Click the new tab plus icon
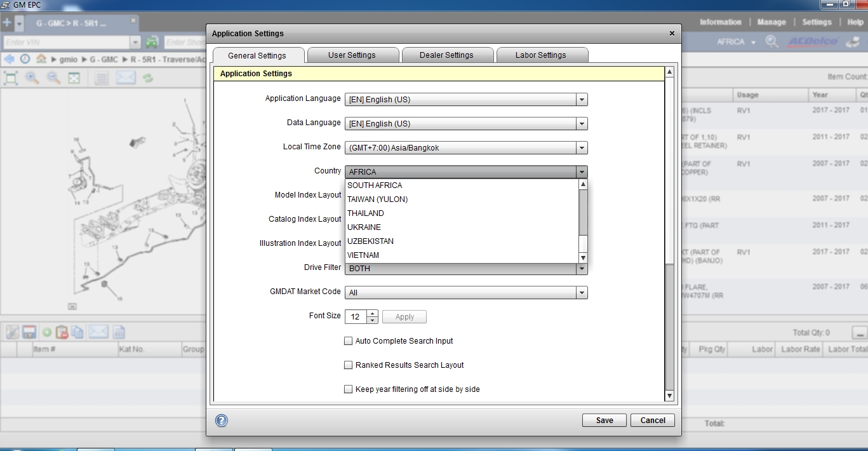 click(7, 23)
